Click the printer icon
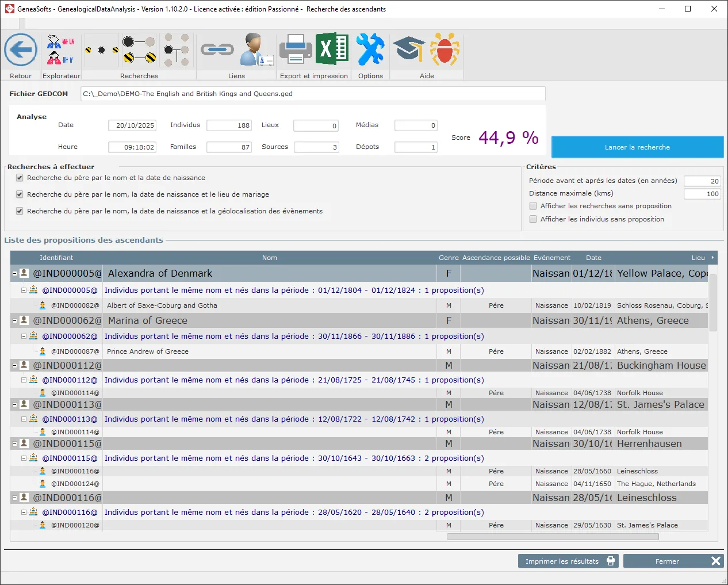Image resolution: width=728 pixels, height=585 pixels. (x=295, y=50)
